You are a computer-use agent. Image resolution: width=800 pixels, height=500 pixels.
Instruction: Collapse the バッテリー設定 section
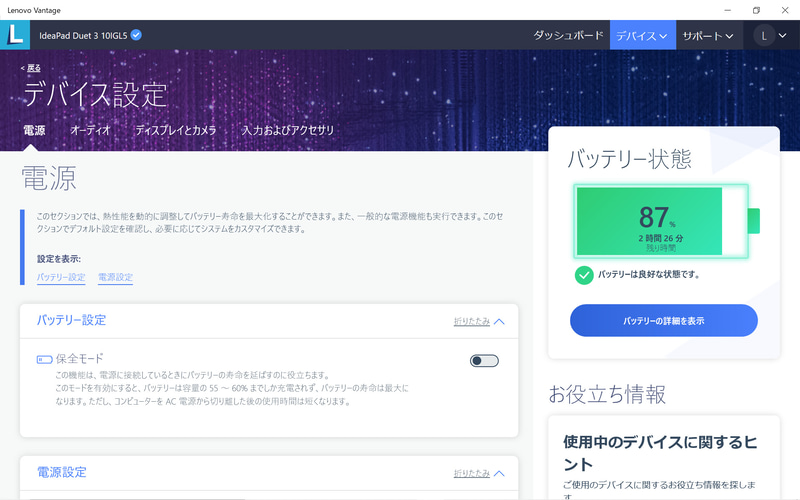[x=479, y=321]
